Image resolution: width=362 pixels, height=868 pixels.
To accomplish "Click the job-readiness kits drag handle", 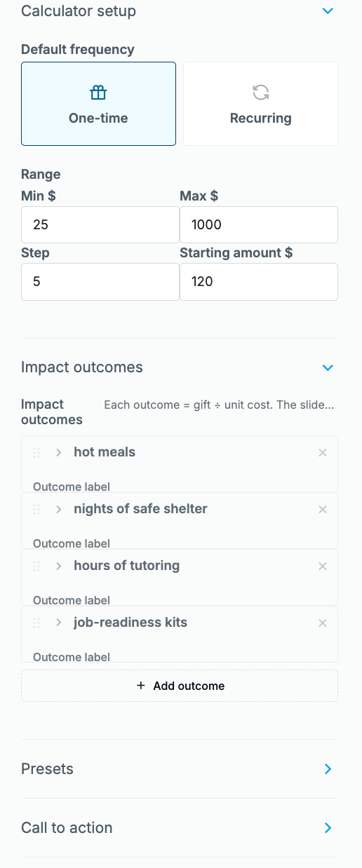I will [36, 623].
